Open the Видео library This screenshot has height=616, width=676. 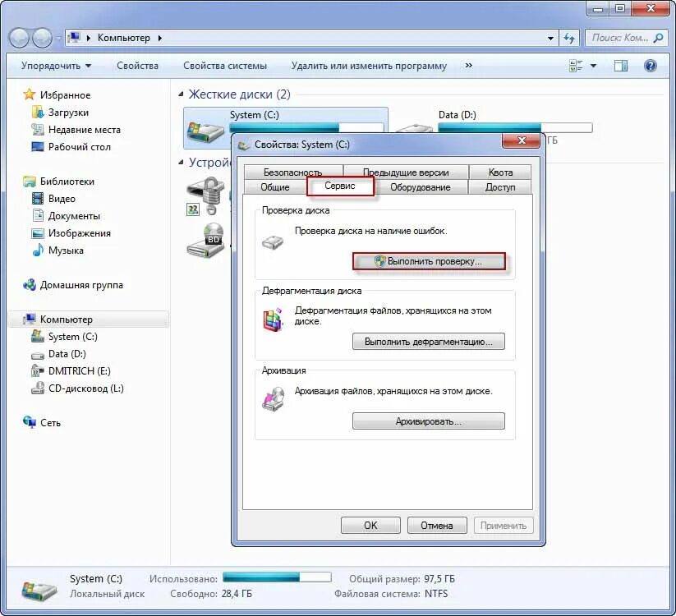[53, 199]
